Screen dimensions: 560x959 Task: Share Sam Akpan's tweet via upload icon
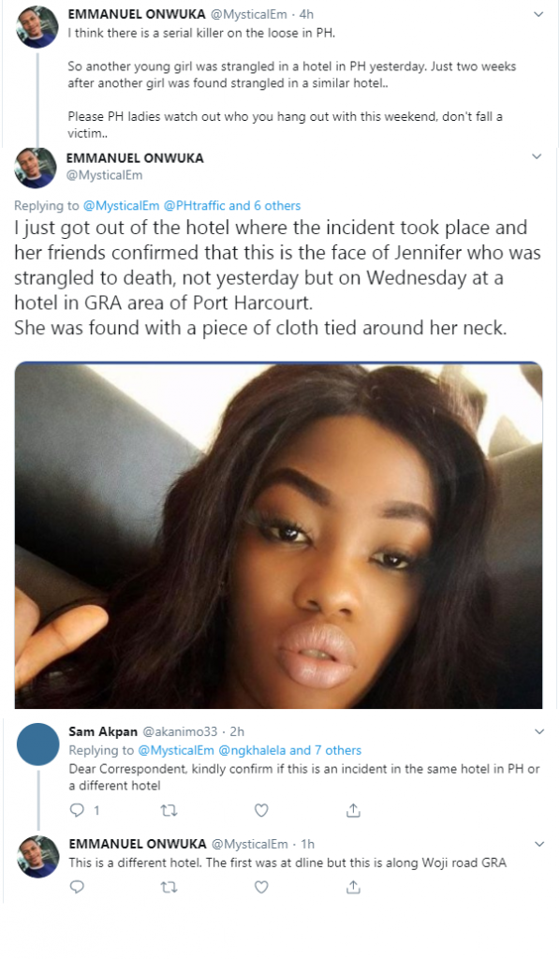pos(353,810)
